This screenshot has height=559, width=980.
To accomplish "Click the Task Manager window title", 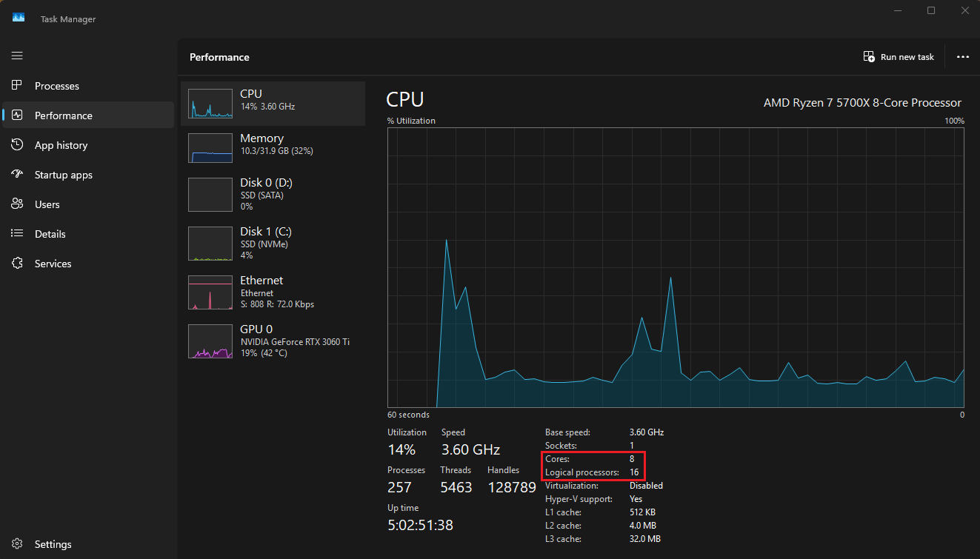I will (68, 19).
